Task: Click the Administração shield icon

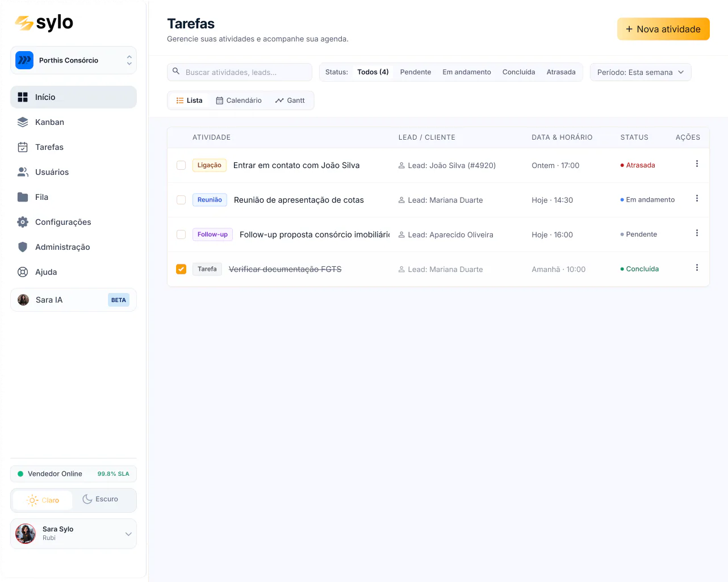Action: [23, 247]
